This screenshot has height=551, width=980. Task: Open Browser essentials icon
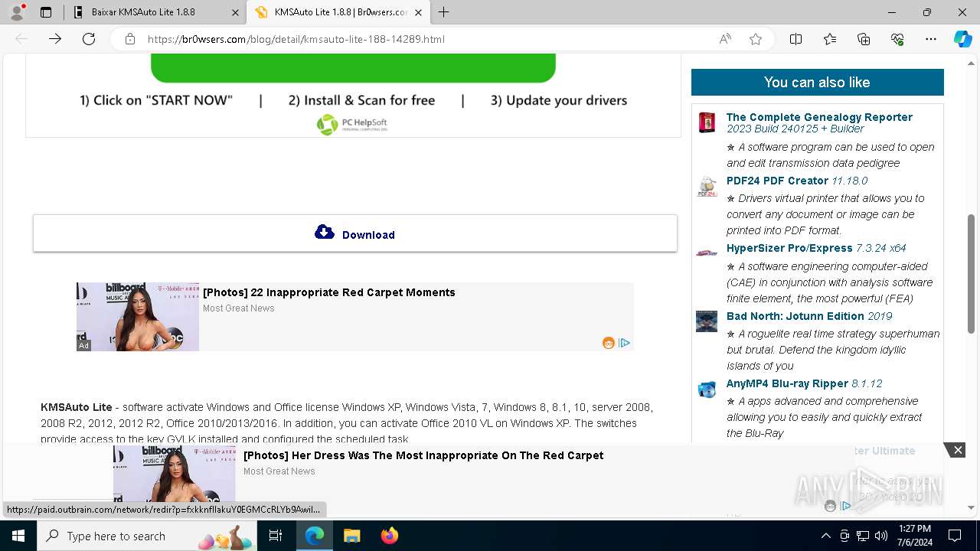pyautogui.click(x=897, y=39)
